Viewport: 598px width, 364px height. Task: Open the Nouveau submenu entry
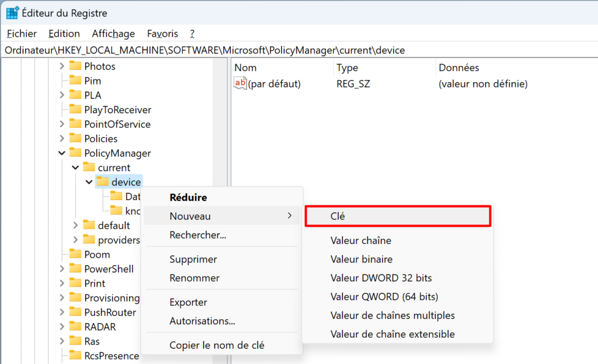(222, 216)
